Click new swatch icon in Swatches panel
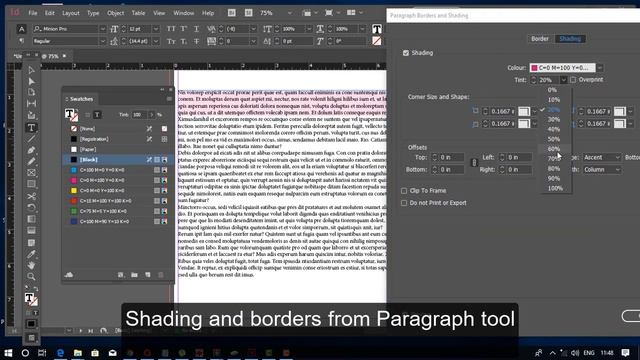 [148, 275]
